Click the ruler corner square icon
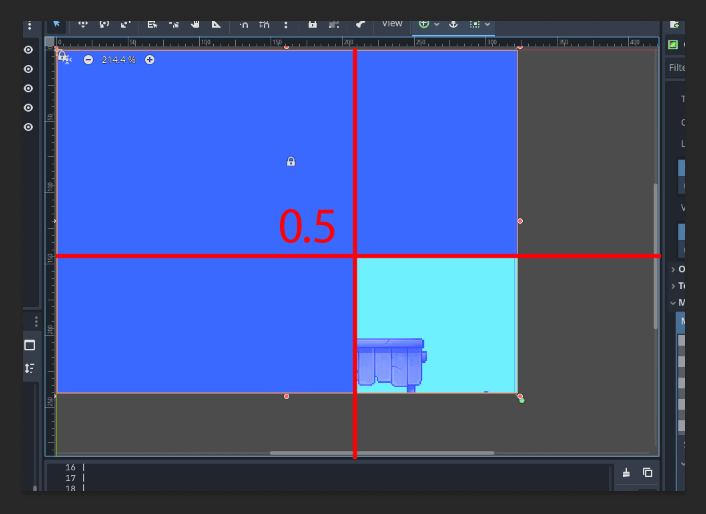The width and height of the screenshot is (706, 514). (50, 42)
